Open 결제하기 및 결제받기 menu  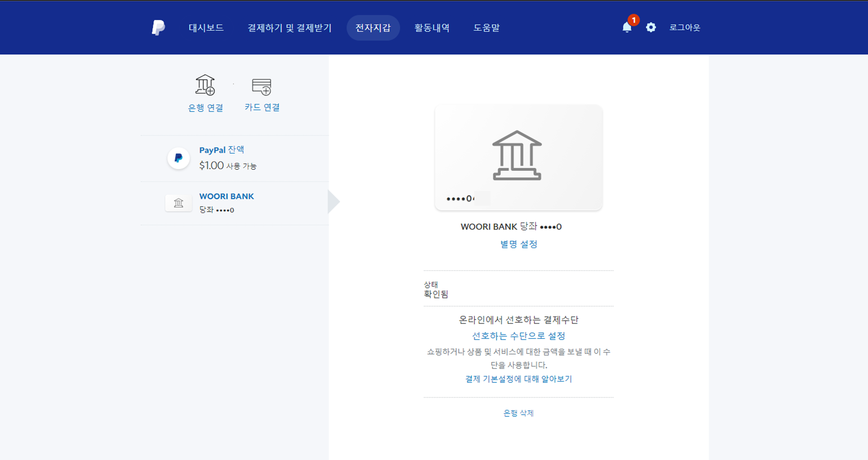289,28
